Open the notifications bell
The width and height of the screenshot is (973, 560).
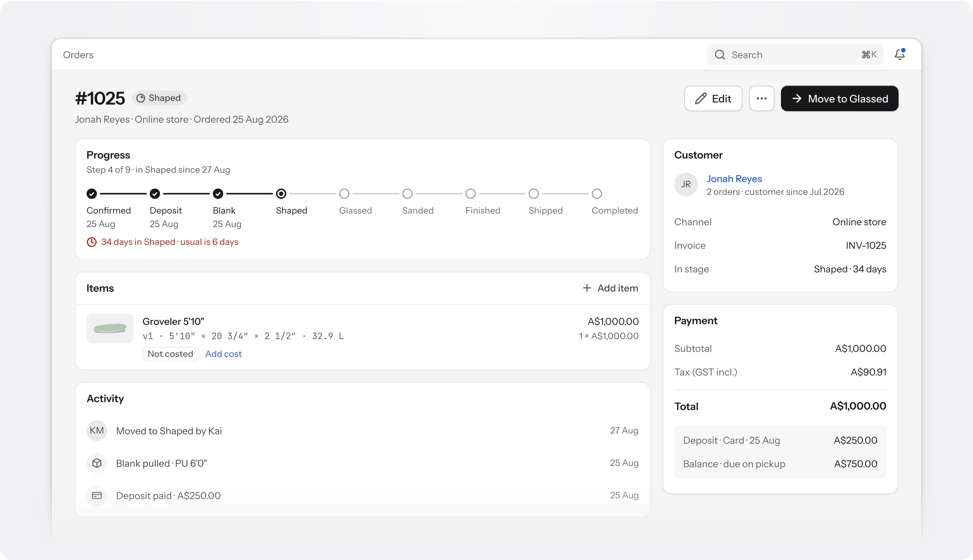click(x=900, y=54)
